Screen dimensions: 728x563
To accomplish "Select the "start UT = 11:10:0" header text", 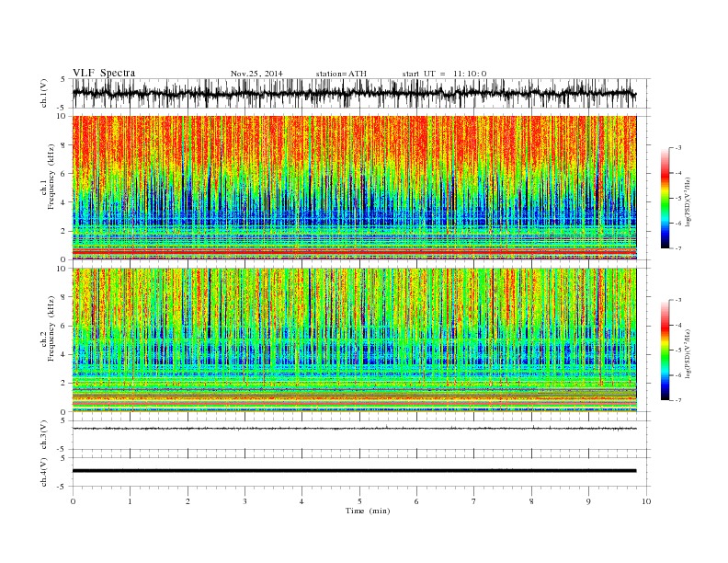I will pyautogui.click(x=444, y=74).
